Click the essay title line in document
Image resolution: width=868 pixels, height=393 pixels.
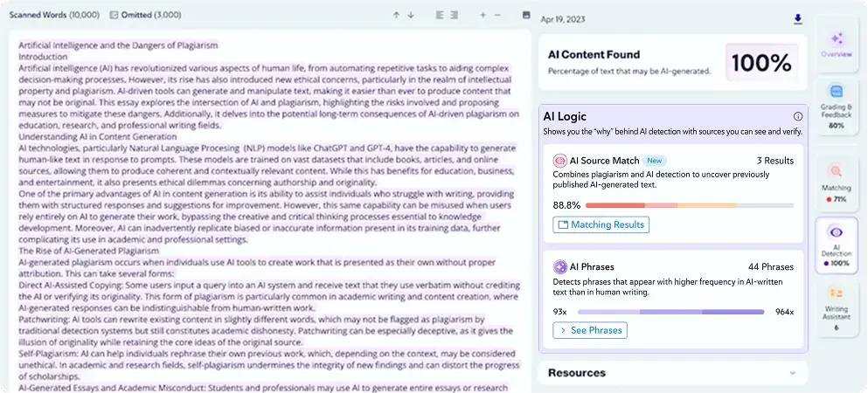click(x=119, y=45)
